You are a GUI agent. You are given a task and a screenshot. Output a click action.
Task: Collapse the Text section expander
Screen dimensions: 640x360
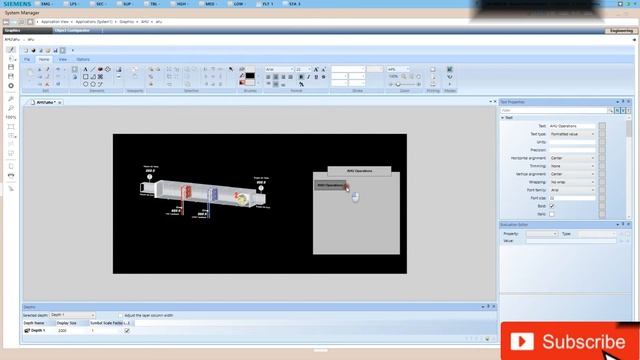[502, 118]
